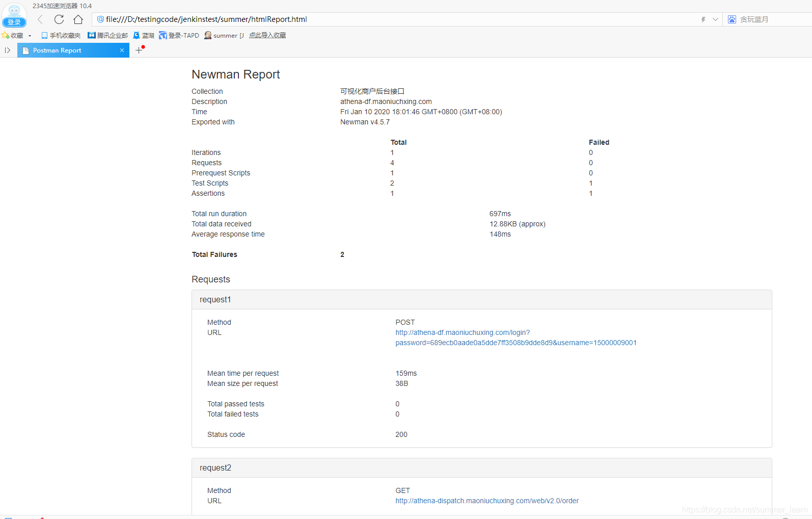Image resolution: width=812 pixels, height=519 pixels.
Task: Open a new tab with plus
Action: coord(139,50)
